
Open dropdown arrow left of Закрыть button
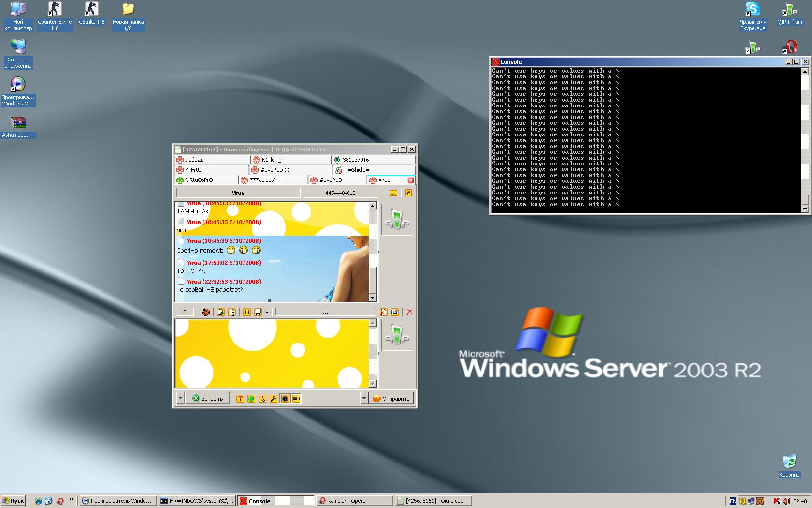click(180, 398)
